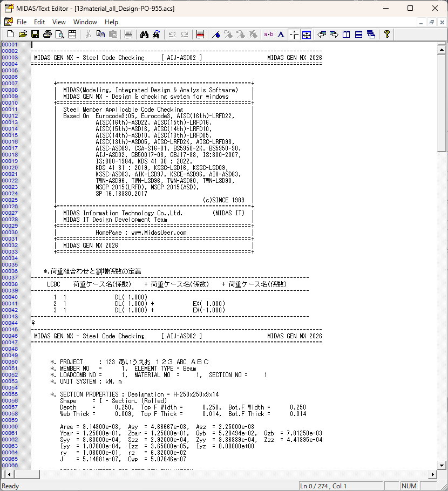This screenshot has width=448, height=491.
Task: Click 'H-250x250x9x14' designation text
Action: [x=196, y=394]
